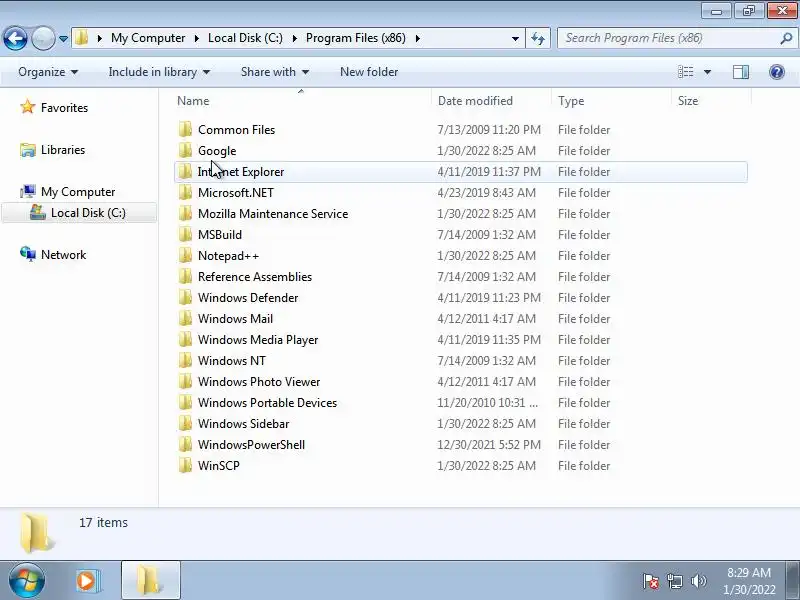Open the recent pages dropdown arrow

63,39
